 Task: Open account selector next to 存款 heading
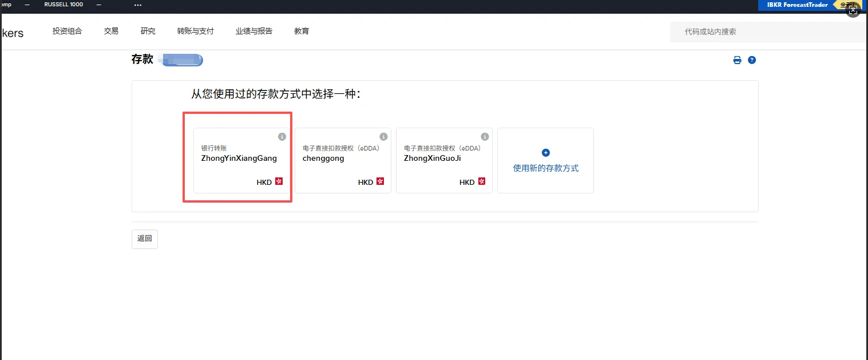pyautogui.click(x=182, y=60)
